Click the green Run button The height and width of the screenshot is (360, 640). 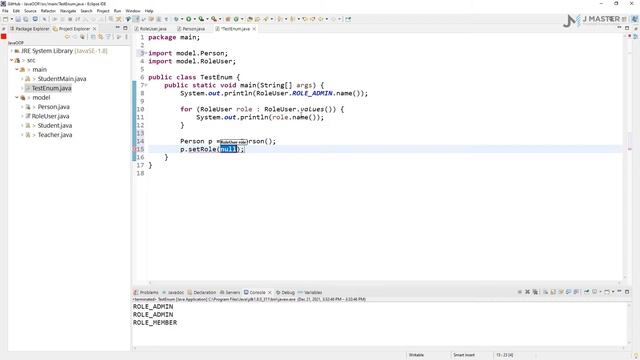pos(189,19)
